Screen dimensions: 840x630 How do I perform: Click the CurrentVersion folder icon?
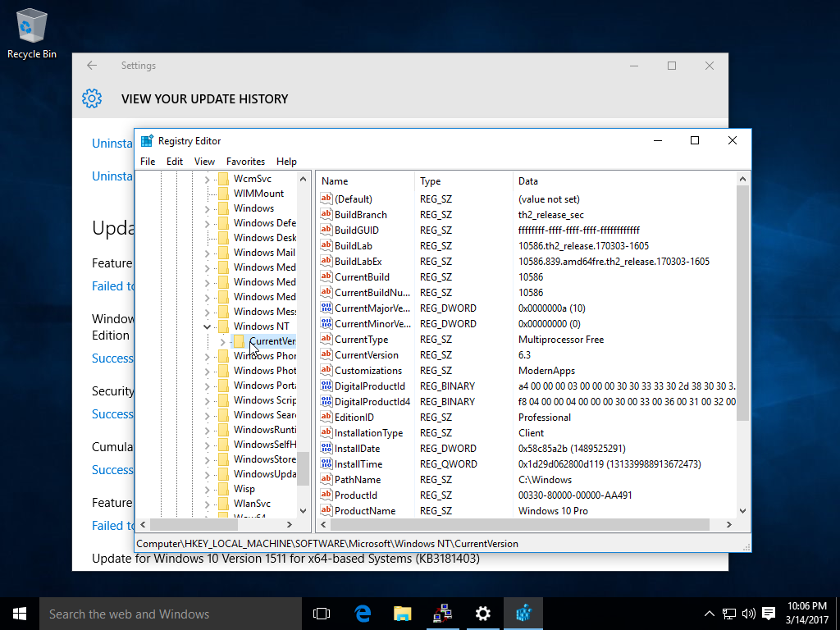(239, 341)
